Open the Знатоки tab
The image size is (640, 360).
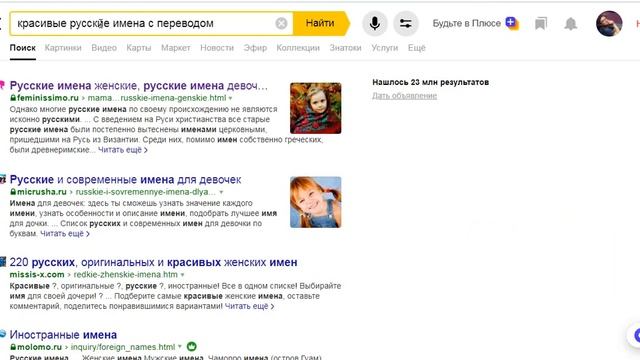pos(345,48)
